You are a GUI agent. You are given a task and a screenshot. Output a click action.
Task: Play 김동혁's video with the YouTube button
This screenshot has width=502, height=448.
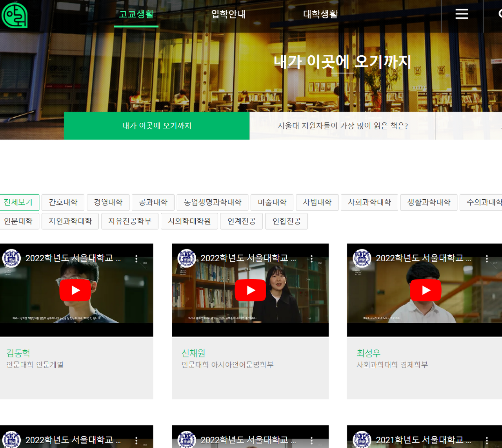point(75,290)
